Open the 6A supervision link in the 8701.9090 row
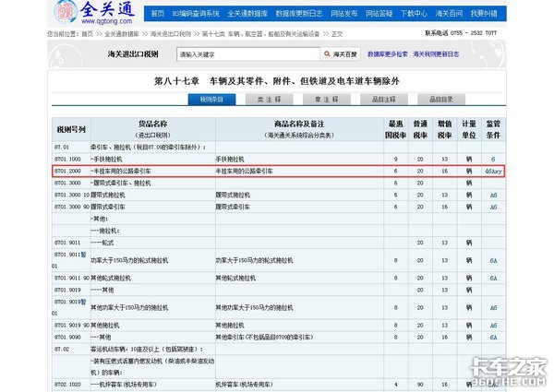This screenshot has height=392, width=554. coord(494,338)
